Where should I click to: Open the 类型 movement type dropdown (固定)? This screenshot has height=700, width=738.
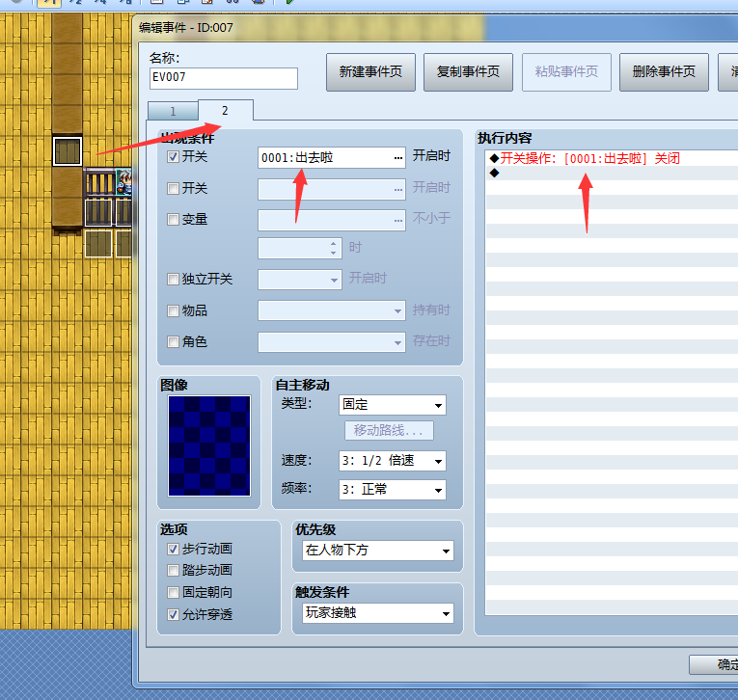pyautogui.click(x=392, y=405)
